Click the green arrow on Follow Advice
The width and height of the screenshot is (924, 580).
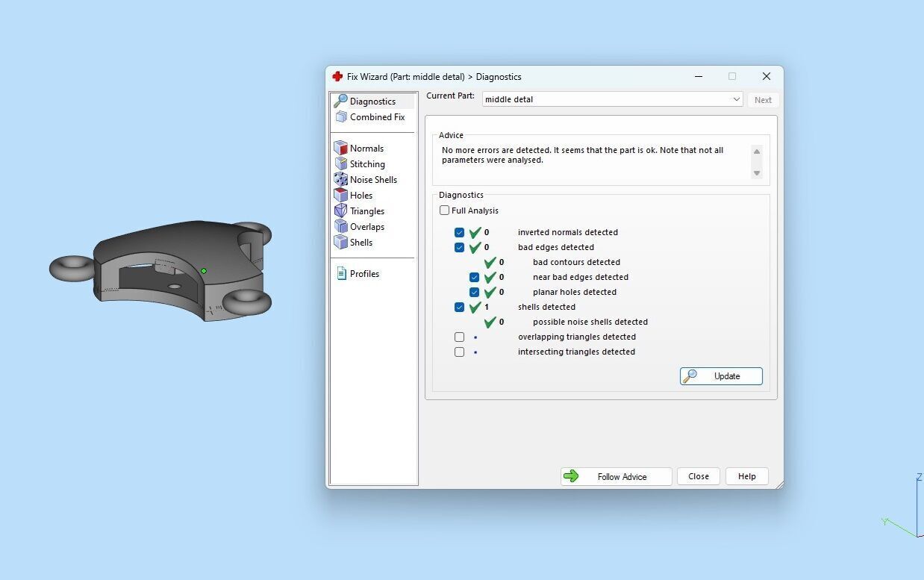[571, 476]
